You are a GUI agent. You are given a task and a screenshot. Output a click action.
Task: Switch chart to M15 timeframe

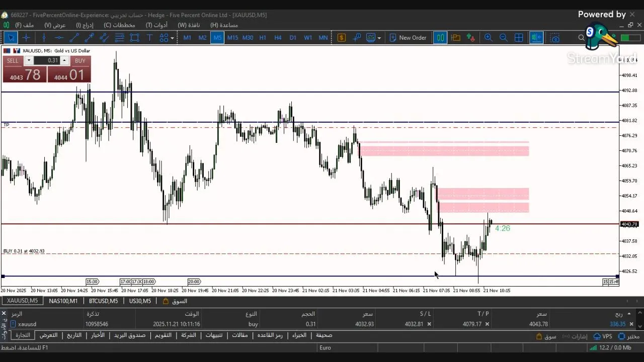(x=232, y=38)
